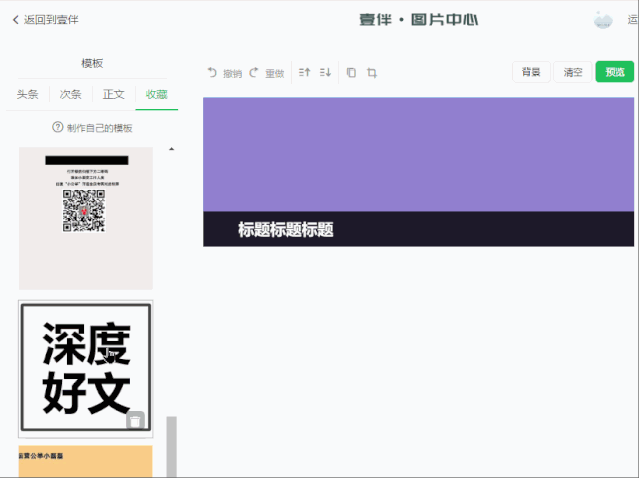
Task: Click the question mark help icon
Action: tap(58, 128)
